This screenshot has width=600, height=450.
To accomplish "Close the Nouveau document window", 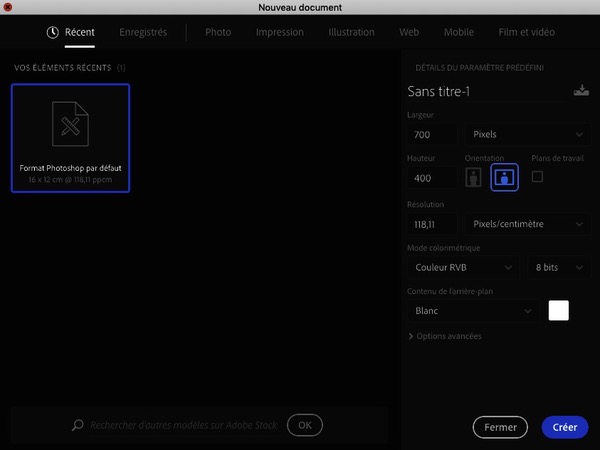I will click(x=7, y=7).
